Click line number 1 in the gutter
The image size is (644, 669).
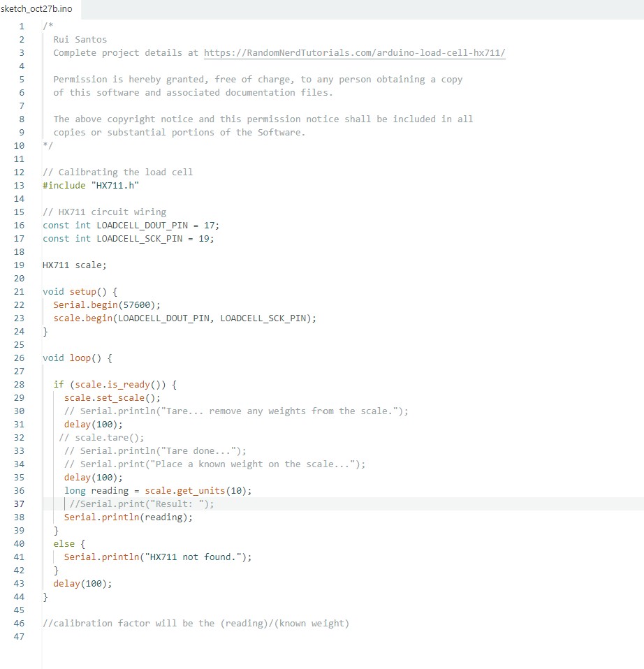21,27
